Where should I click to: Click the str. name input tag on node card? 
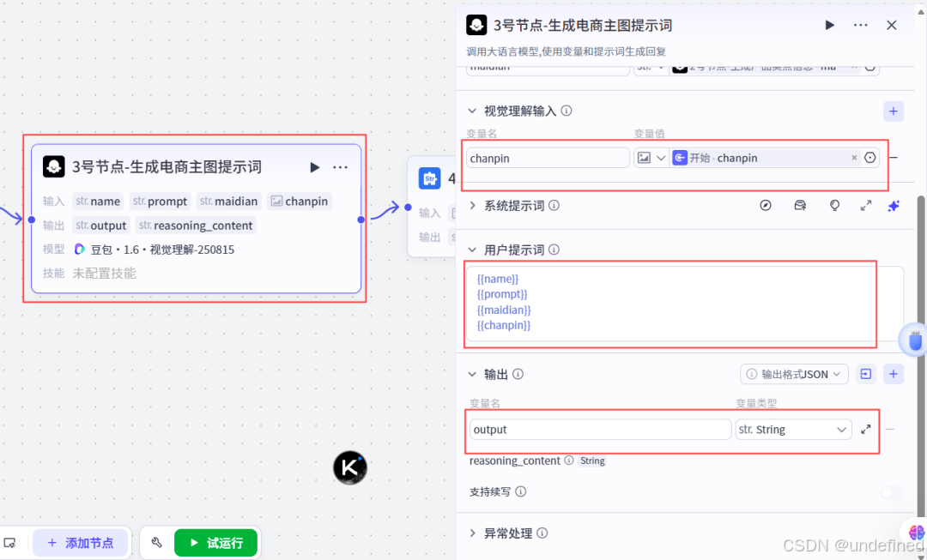pyautogui.click(x=98, y=202)
